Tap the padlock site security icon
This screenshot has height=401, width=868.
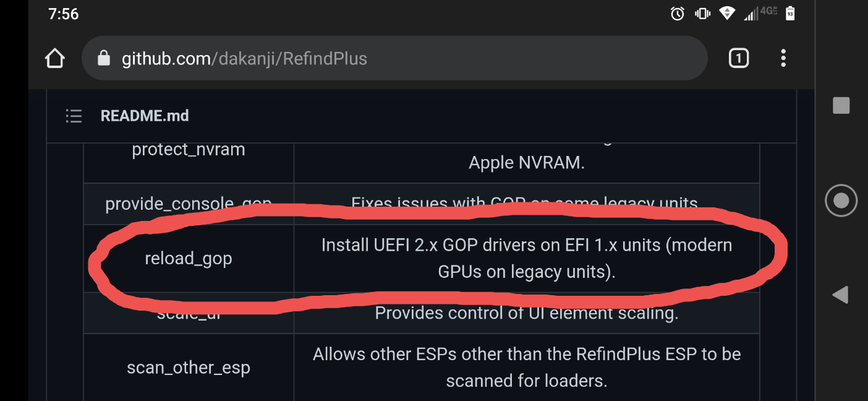(104, 58)
